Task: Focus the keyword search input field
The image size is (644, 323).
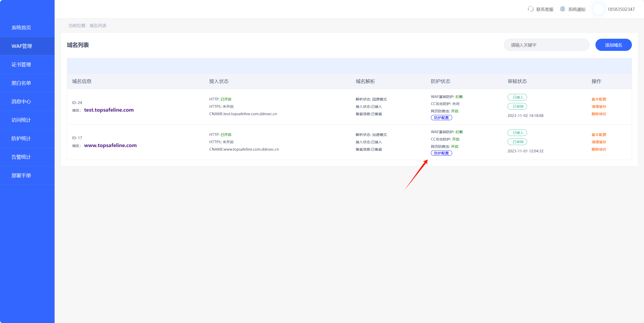Action: pos(546,45)
